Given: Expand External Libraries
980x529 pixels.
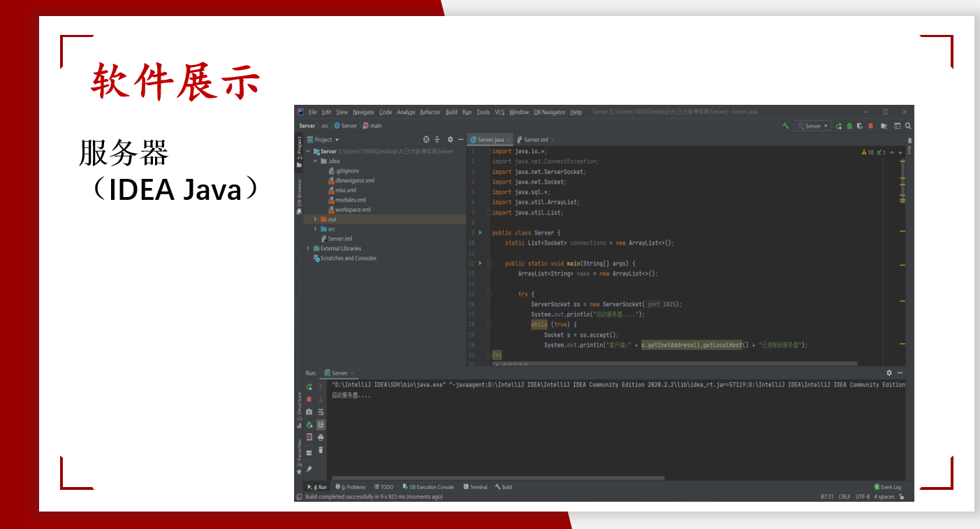Looking at the screenshot, I should coord(308,248).
